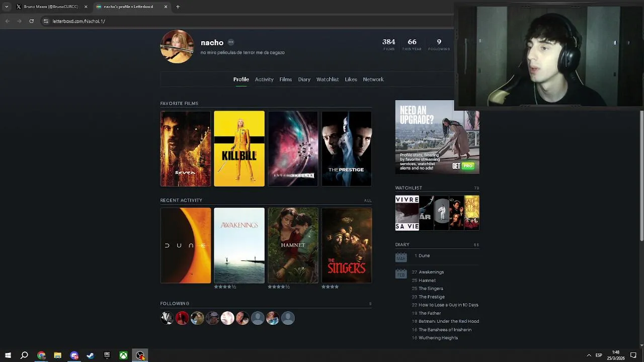Open Steam from the taskbar
Screen dimensions: 644x362
[91, 355]
